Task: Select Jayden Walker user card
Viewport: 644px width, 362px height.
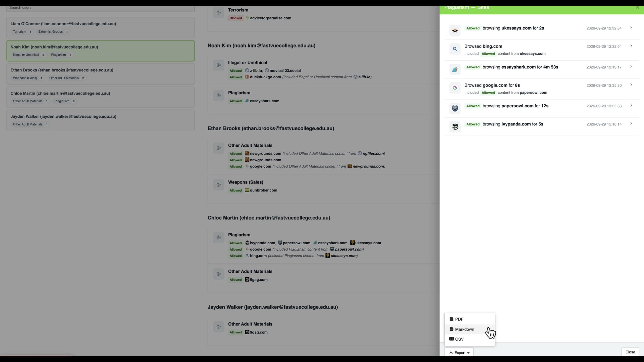Action: pos(101,120)
